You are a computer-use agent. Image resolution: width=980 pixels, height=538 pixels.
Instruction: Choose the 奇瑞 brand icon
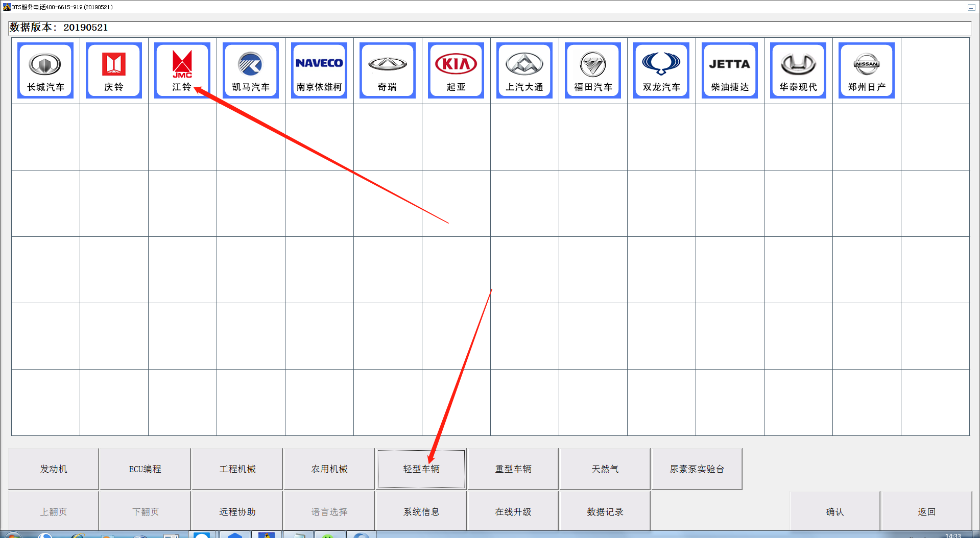388,70
